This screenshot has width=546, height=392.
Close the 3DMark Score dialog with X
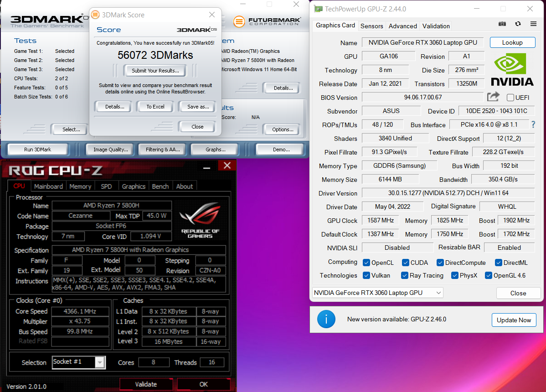pyautogui.click(x=212, y=15)
